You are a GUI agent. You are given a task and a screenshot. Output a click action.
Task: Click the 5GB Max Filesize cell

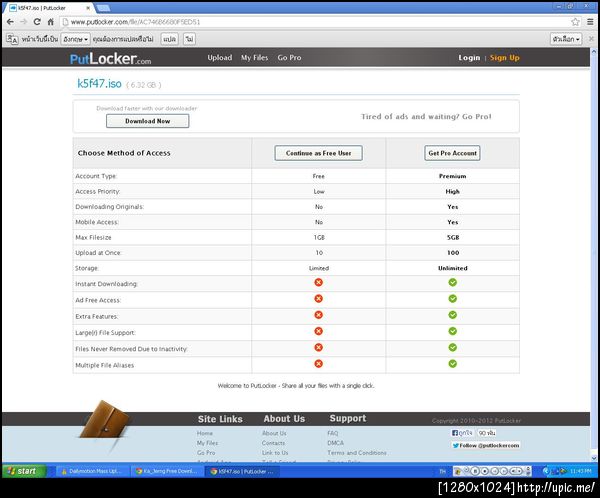point(453,237)
